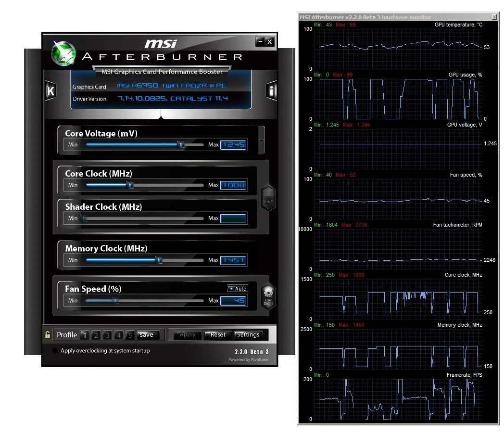Click the empty Shader Clock value field
Screen dimensions: 504x434
(234, 218)
